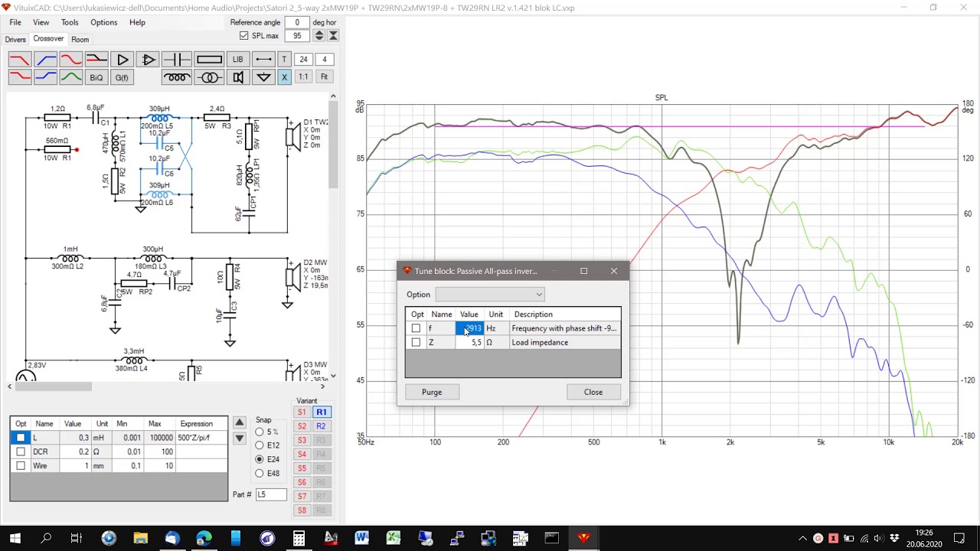The height and width of the screenshot is (551, 980).
Task: Add a ground symbol component
Action: 263,77
